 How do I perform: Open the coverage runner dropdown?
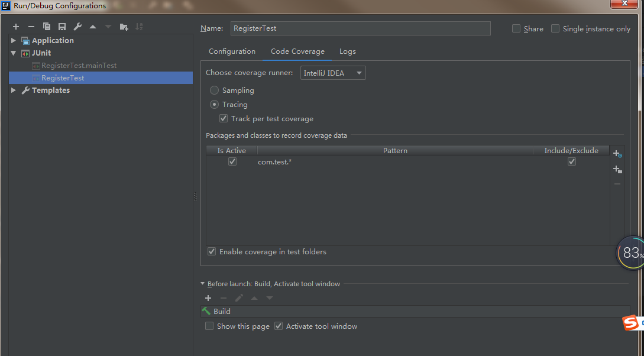click(x=333, y=73)
